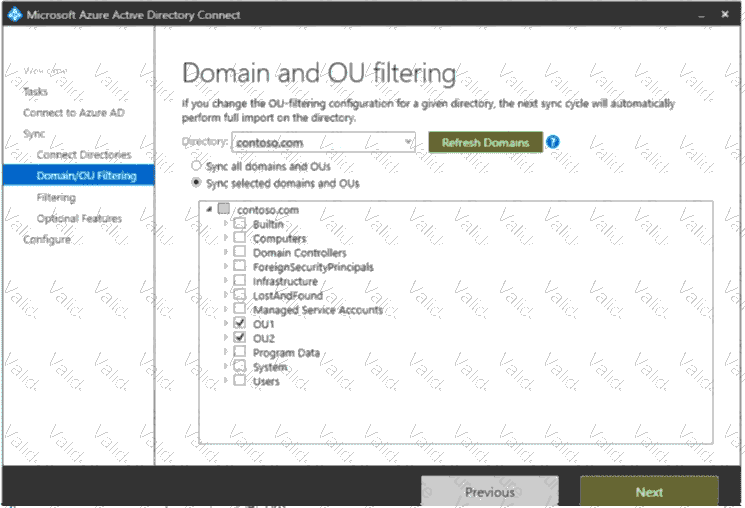This screenshot has width=745, height=508.
Task: Open the Directory dropdown list
Action: 408,143
